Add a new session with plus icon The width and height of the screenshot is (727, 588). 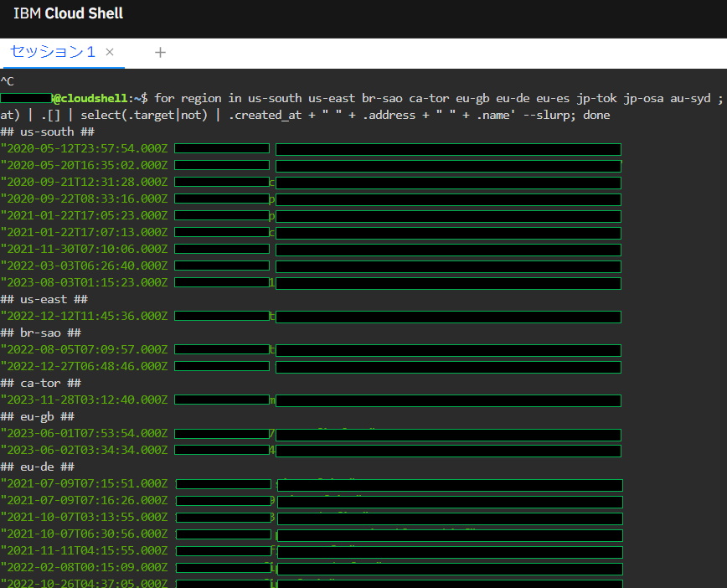(160, 53)
